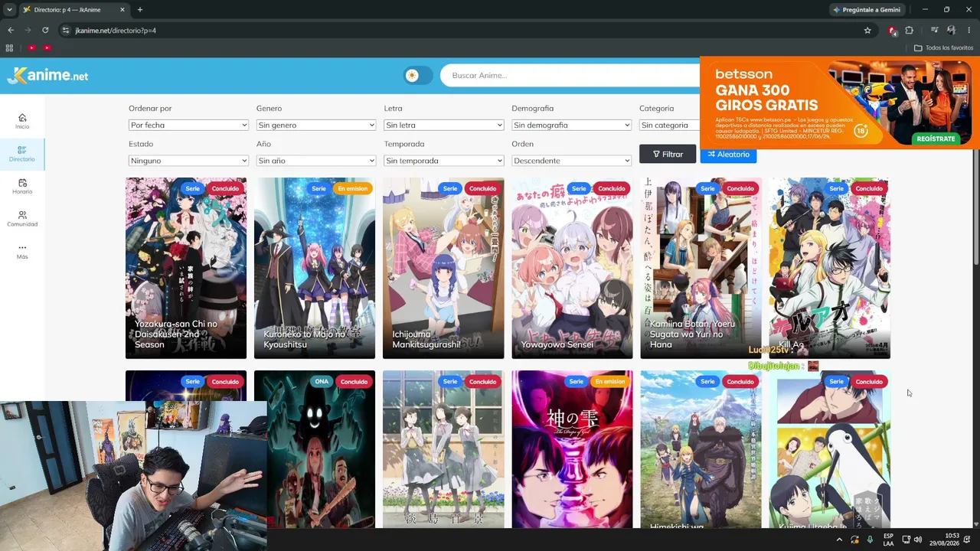Open the Himekishi wa anime poster
The image size is (980, 551).
pyautogui.click(x=701, y=450)
